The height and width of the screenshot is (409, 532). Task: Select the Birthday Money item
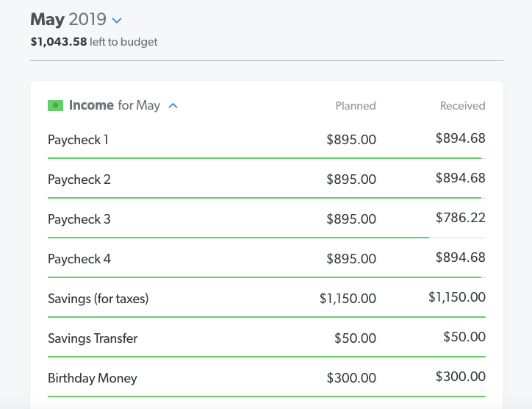coord(92,378)
